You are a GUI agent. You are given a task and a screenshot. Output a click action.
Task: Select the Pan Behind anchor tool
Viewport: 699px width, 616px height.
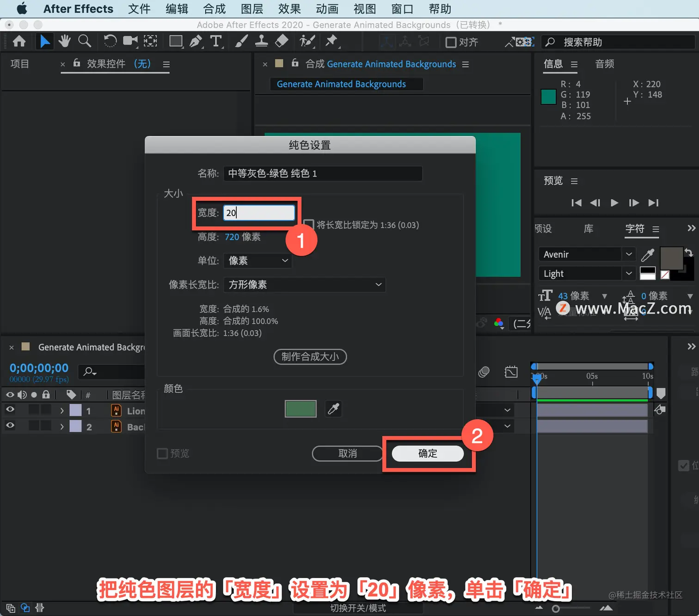150,42
